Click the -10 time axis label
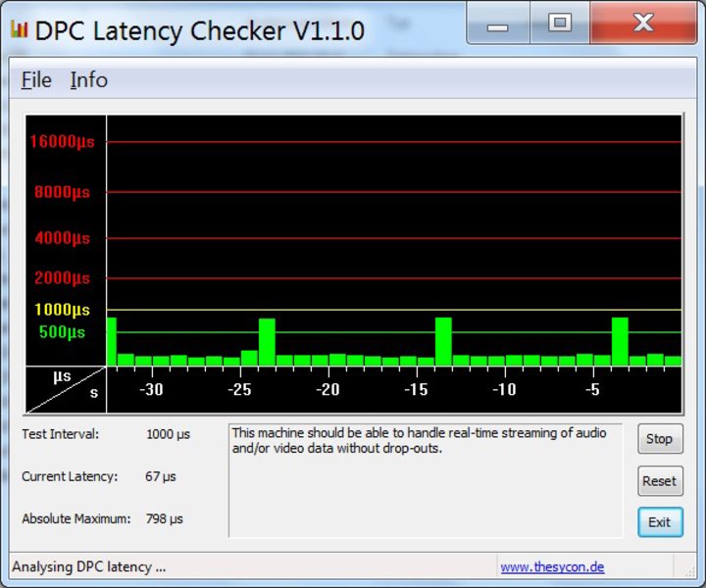The width and height of the screenshot is (706, 588). (x=504, y=389)
